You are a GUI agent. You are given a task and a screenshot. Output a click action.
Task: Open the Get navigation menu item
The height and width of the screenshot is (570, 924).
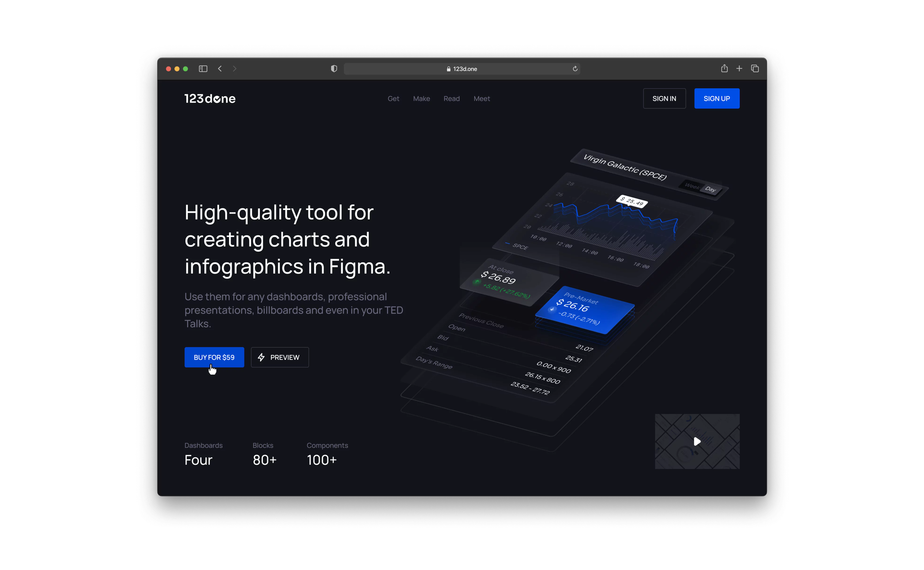(x=393, y=98)
